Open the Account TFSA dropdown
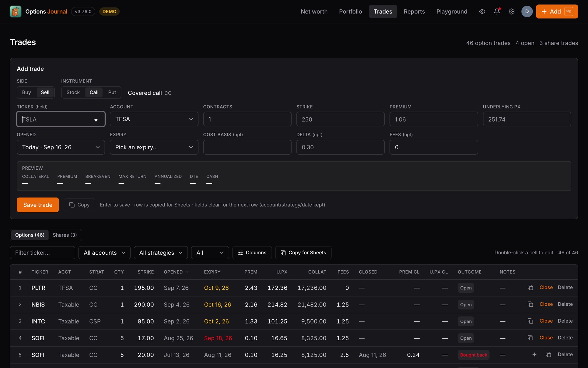The width and height of the screenshot is (588, 368). [154, 119]
